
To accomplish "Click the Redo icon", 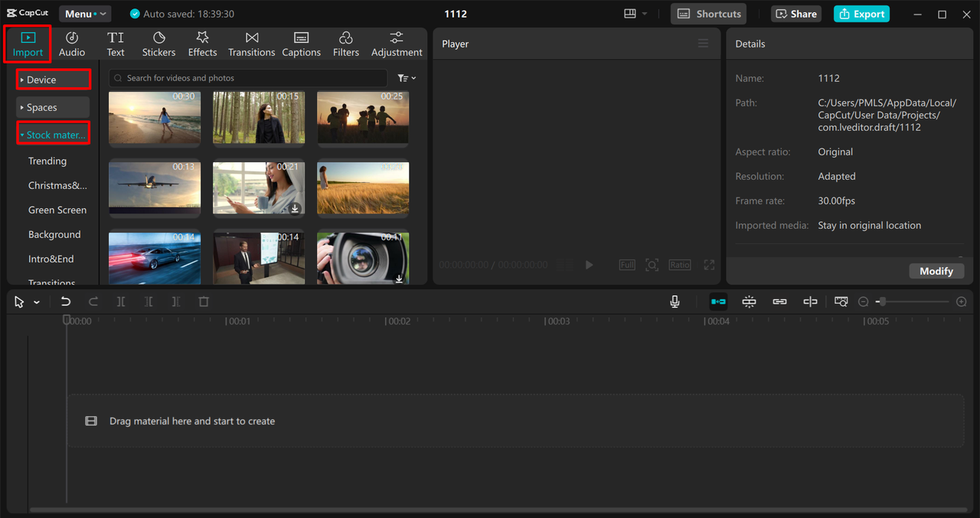I will tap(93, 302).
